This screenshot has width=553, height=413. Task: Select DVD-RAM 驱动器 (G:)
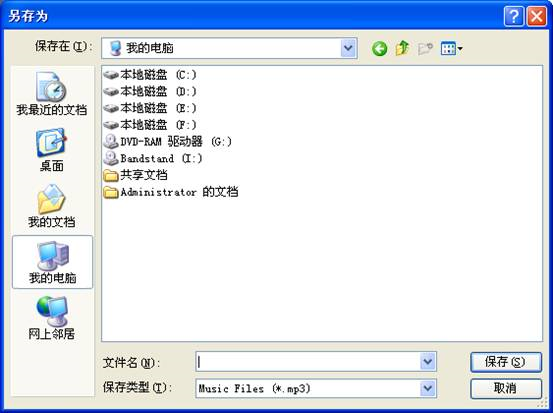(168, 142)
